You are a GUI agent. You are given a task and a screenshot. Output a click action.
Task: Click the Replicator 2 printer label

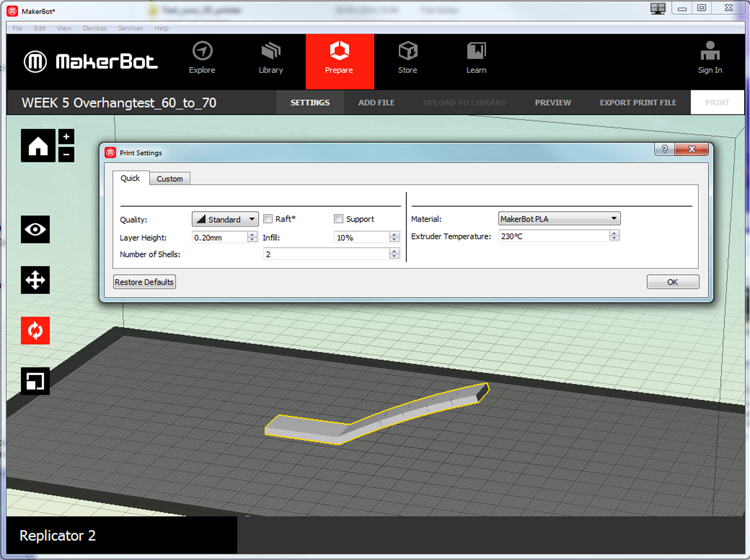coord(58,536)
